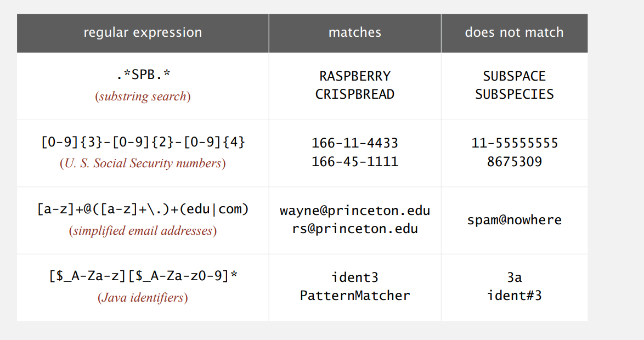Image resolution: width=644 pixels, height=340 pixels.
Task: Click the wayne@princeton.edu email example
Action: coord(355,211)
